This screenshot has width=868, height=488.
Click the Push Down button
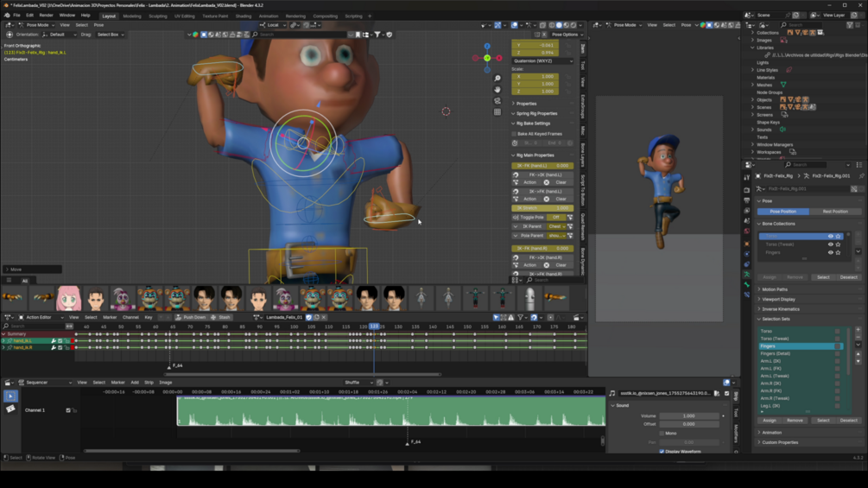(x=190, y=317)
